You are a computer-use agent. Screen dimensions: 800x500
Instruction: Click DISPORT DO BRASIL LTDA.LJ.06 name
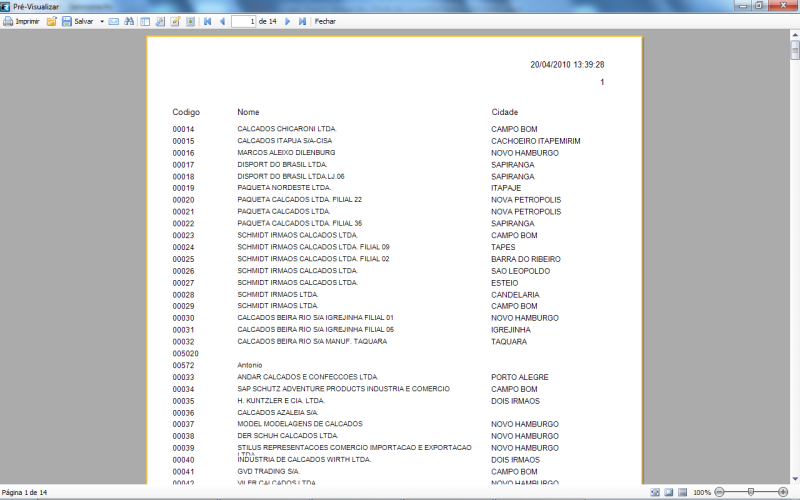[291, 177]
